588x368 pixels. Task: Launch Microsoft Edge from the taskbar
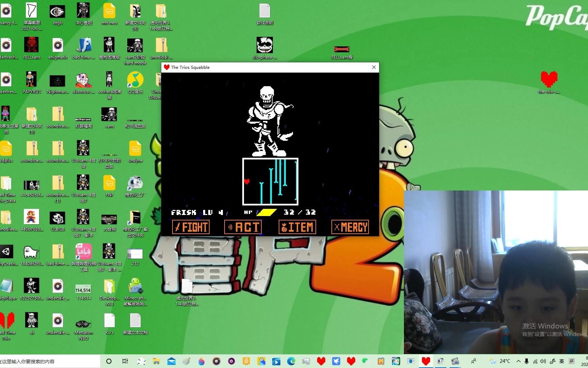click(291, 361)
